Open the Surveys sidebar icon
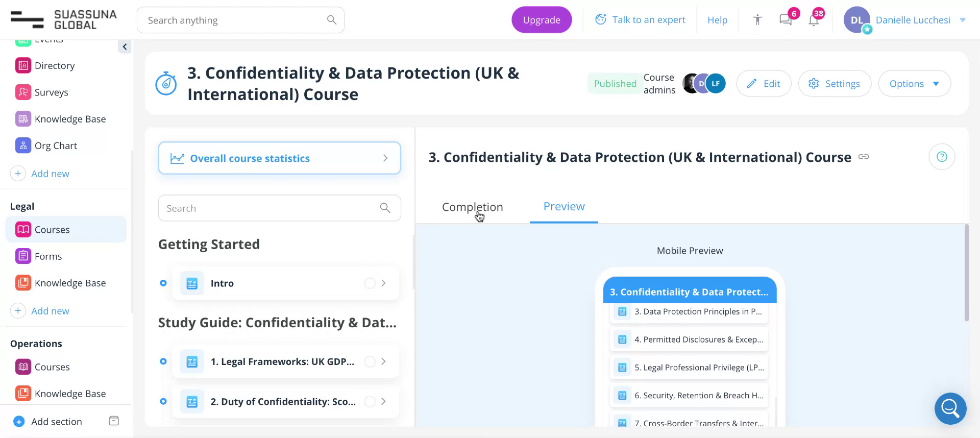Screen dimensions: 980x438 click(x=23, y=92)
